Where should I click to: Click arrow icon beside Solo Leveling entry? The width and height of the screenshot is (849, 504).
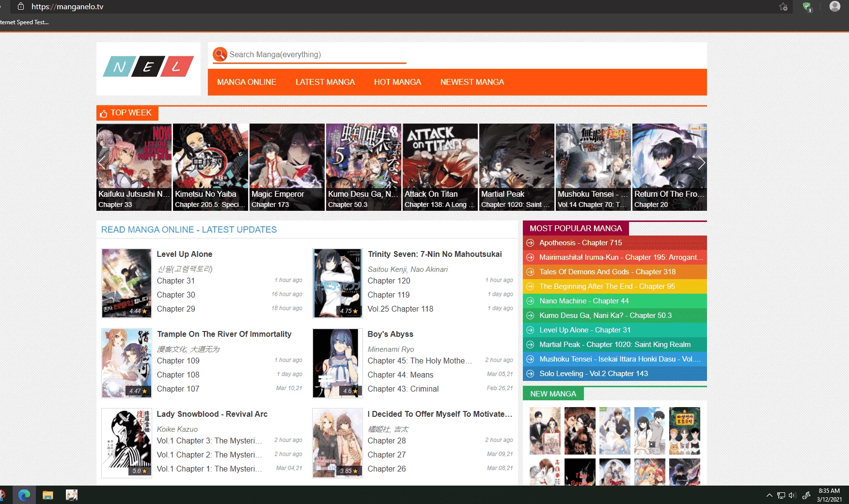(x=530, y=374)
